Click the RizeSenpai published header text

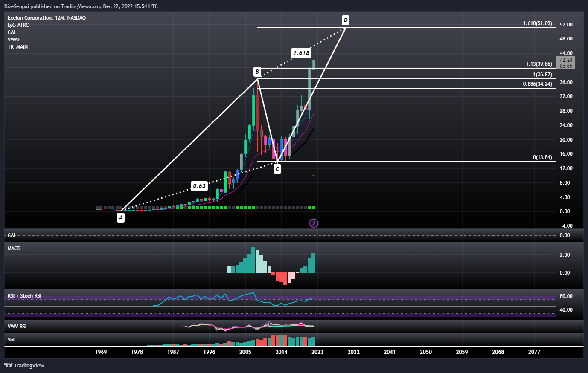pos(81,6)
